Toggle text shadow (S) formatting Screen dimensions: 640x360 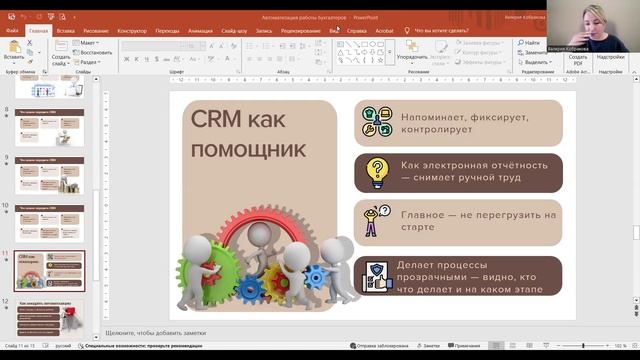click(x=156, y=60)
